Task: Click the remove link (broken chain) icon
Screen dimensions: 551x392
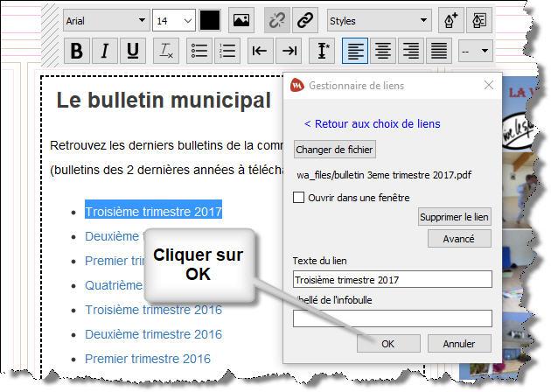Action: [x=276, y=20]
